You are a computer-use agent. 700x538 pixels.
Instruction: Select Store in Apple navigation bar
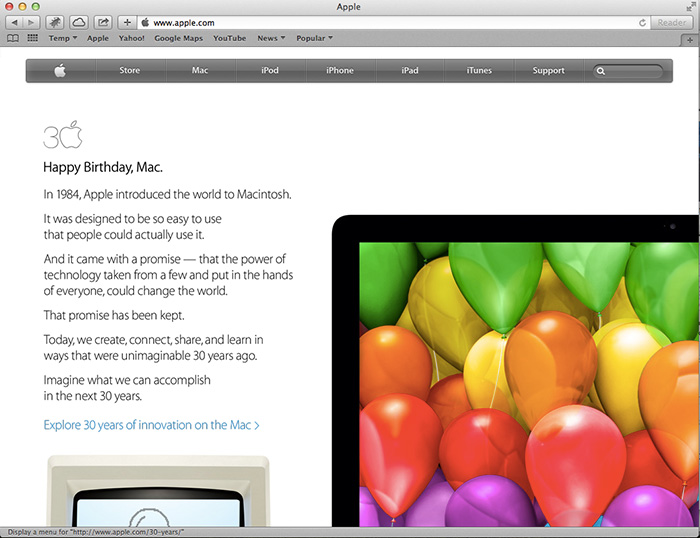coord(130,71)
